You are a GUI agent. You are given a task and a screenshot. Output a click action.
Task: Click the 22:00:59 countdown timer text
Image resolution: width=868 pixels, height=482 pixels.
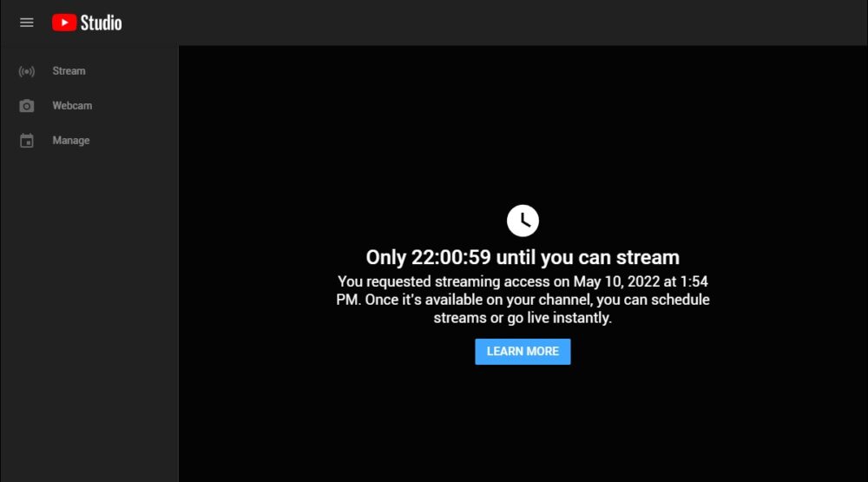(x=451, y=258)
